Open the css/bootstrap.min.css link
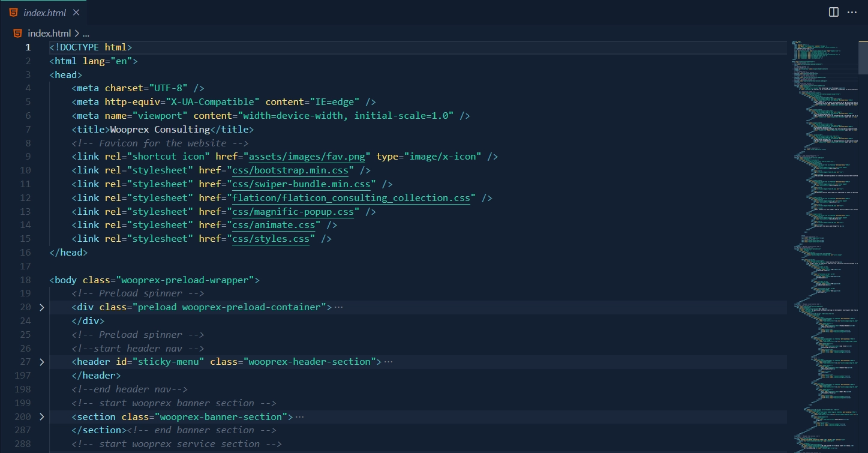Screen dimensions: 868x453 point(290,170)
